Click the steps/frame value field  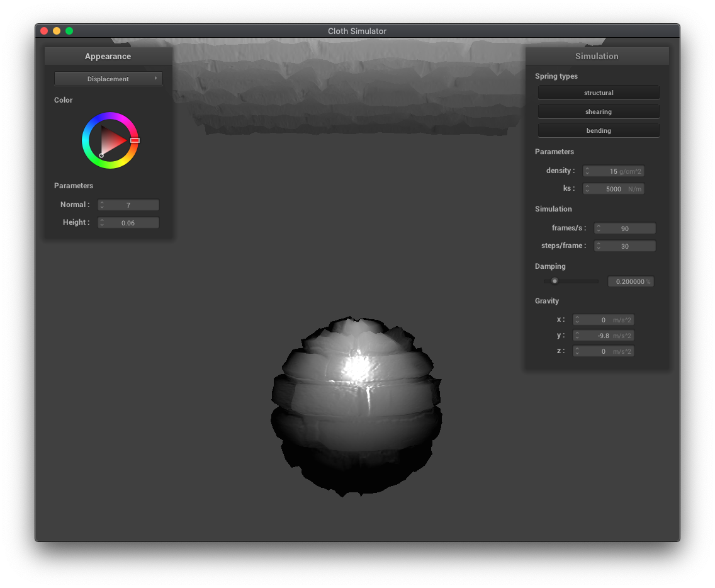point(625,246)
